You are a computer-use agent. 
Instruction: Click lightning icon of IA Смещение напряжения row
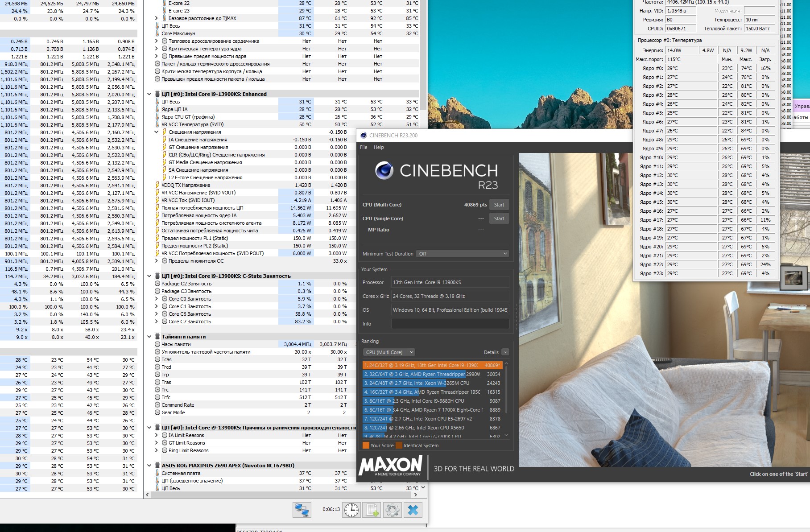click(x=165, y=140)
